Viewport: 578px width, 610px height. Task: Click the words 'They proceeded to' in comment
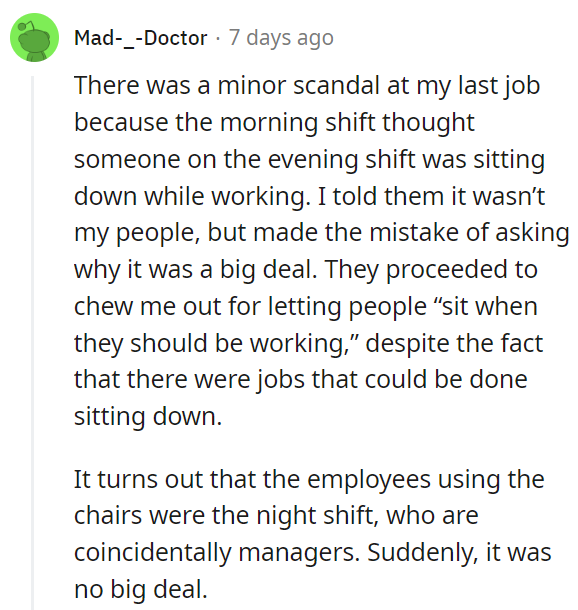click(x=431, y=270)
